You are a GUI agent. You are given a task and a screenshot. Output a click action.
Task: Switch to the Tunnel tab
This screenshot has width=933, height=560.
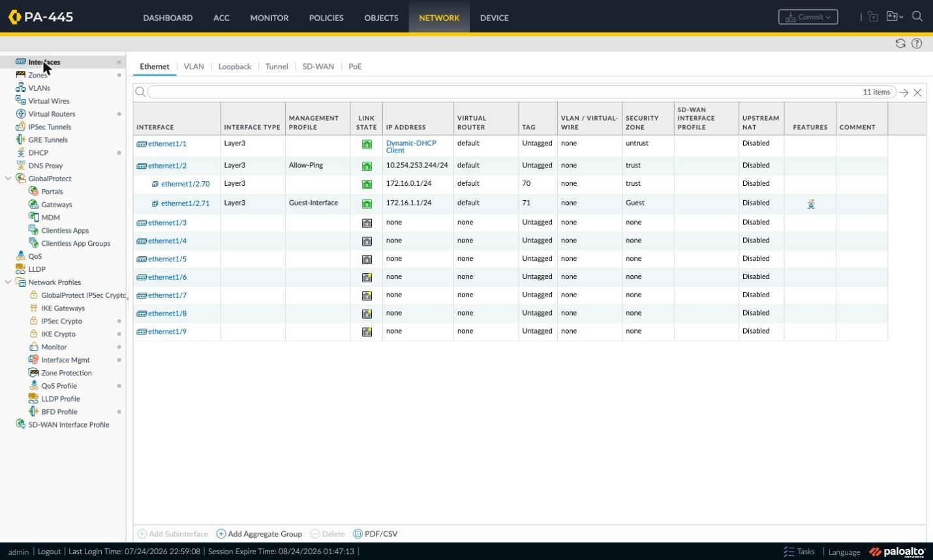(277, 66)
